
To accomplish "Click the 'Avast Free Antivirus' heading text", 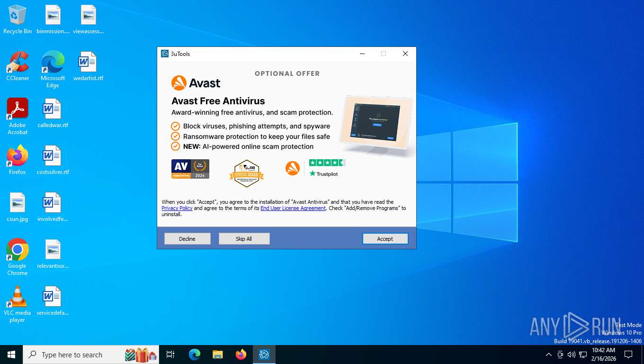I will pyautogui.click(x=218, y=101).
